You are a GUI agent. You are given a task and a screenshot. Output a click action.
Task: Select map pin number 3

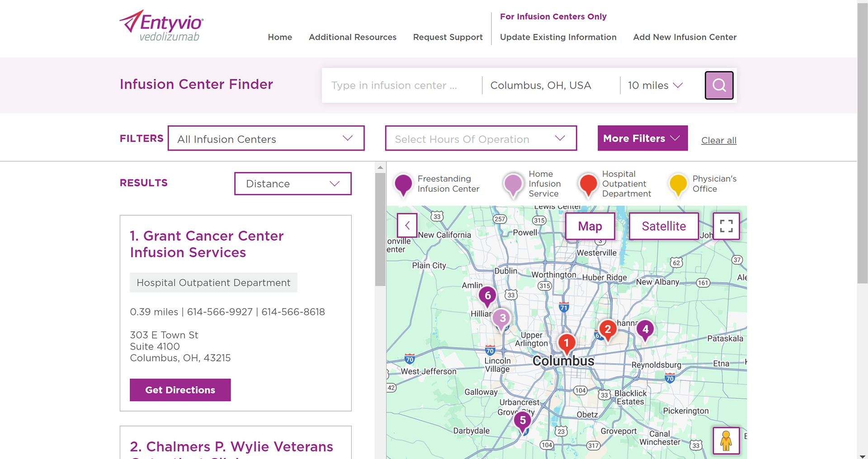point(502,319)
